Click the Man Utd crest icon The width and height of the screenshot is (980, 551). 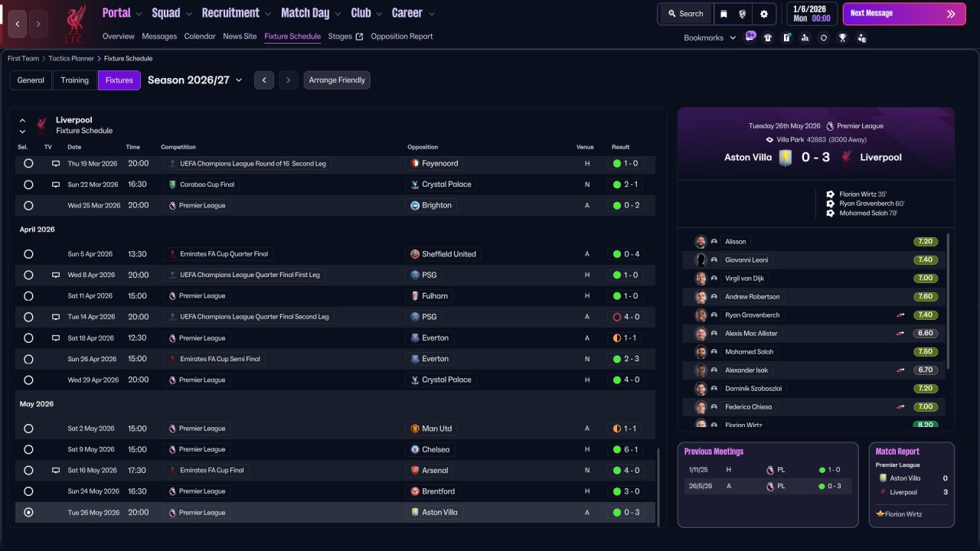pos(415,429)
